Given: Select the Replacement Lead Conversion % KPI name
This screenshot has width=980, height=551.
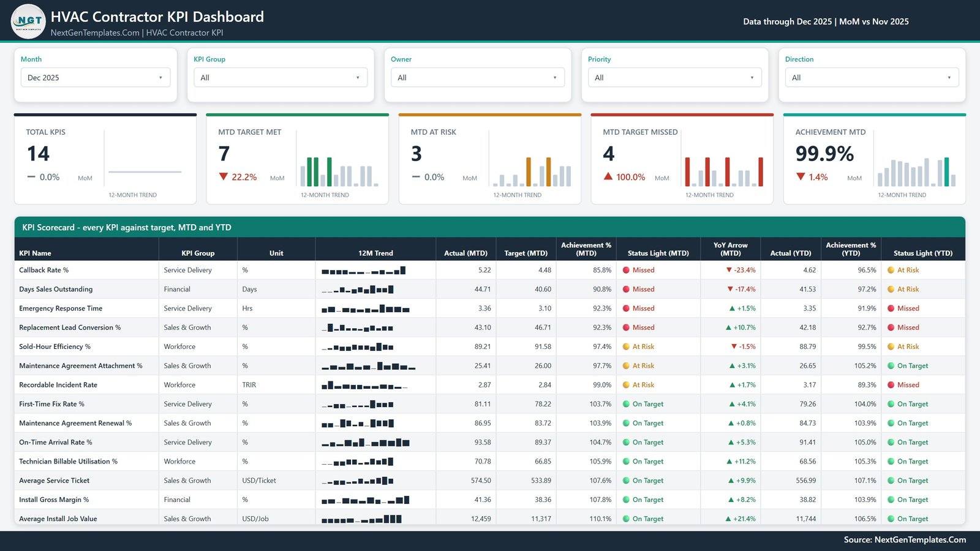Looking at the screenshot, I should pyautogui.click(x=70, y=328).
